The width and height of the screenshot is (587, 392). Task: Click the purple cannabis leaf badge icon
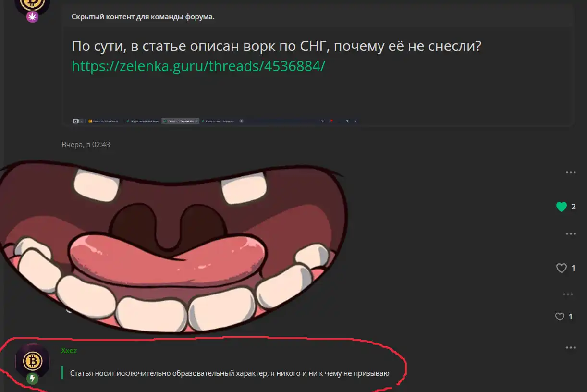point(32,17)
